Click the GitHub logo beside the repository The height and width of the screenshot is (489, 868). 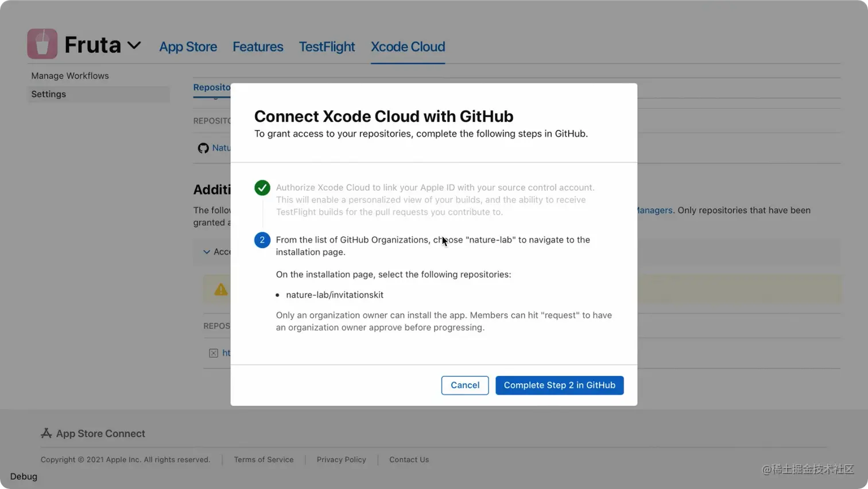click(203, 148)
